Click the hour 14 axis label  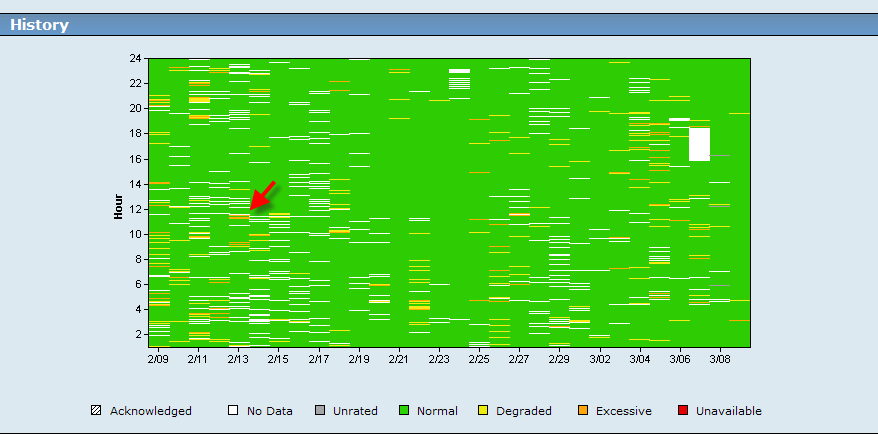point(135,184)
